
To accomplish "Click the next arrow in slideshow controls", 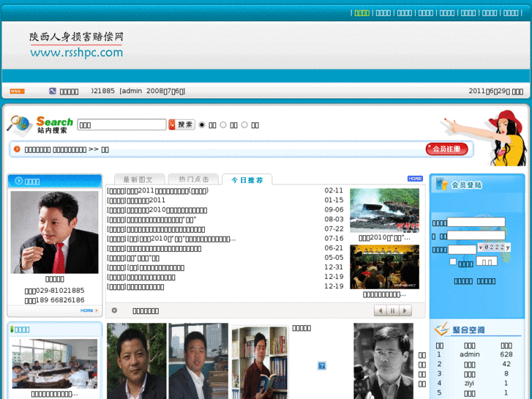I will [x=405, y=310].
